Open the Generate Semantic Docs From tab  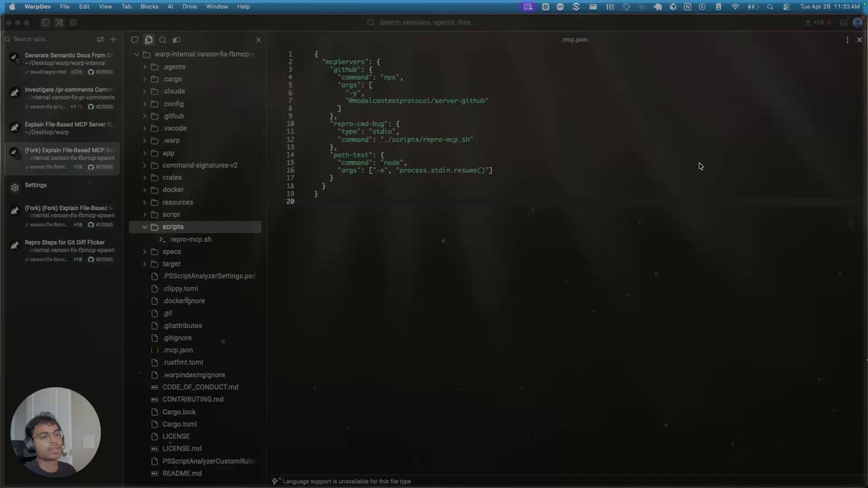point(62,63)
